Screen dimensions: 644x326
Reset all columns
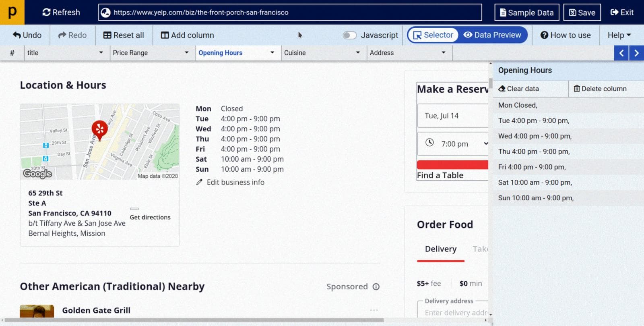(124, 35)
